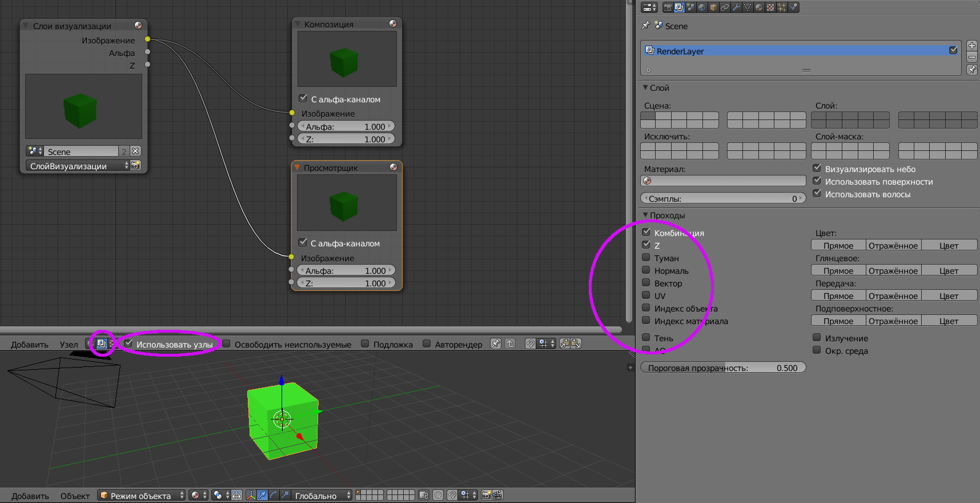Open the Глобально orientation dropdown

click(x=321, y=495)
